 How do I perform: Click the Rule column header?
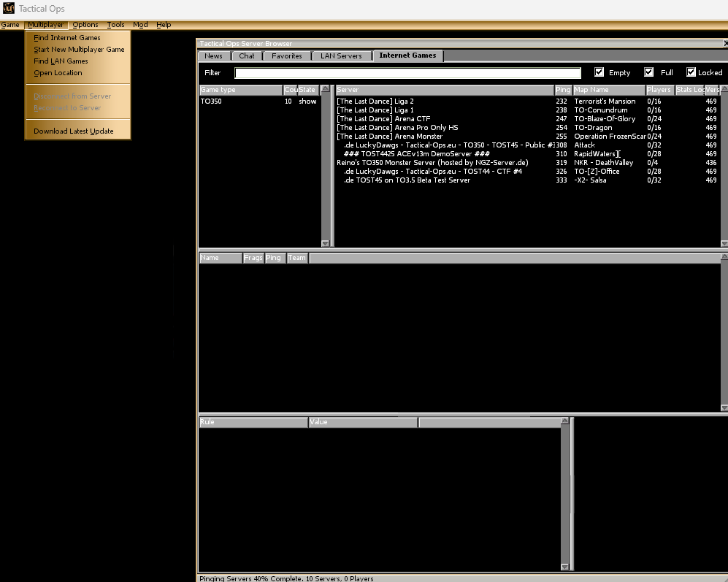[253, 422]
